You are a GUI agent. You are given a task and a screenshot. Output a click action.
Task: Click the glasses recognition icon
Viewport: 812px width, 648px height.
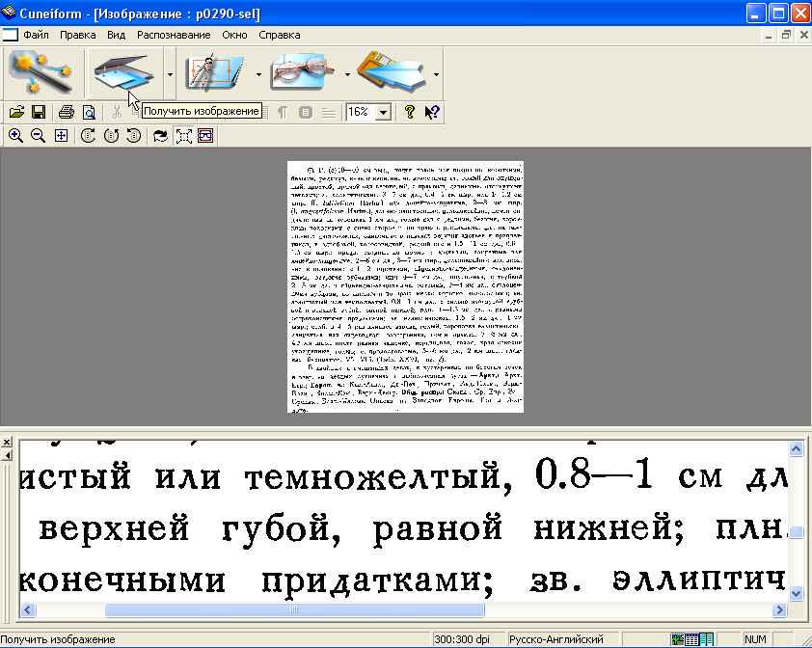(x=301, y=72)
